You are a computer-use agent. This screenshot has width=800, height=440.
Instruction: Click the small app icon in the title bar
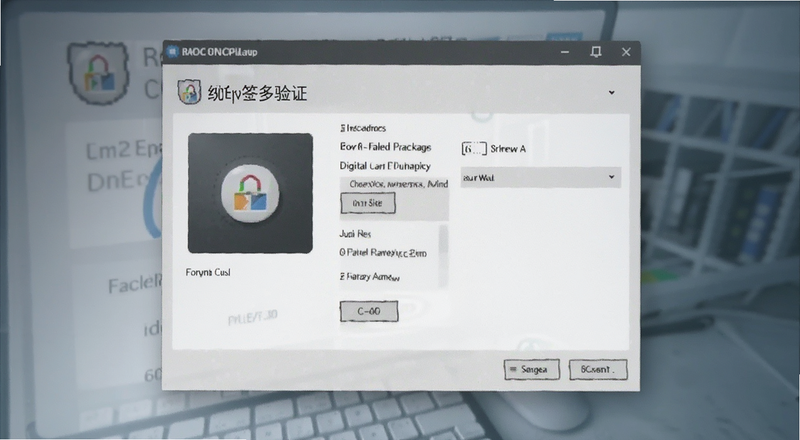pos(172,52)
